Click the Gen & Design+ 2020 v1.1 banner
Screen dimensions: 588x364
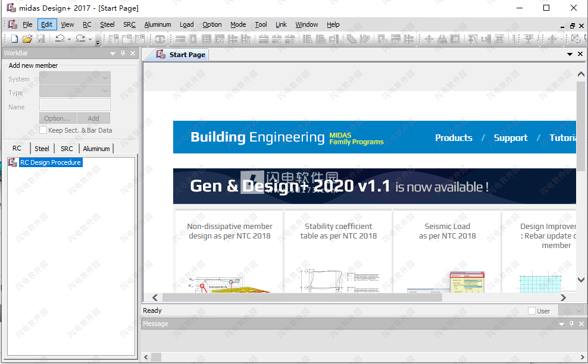pos(374,186)
